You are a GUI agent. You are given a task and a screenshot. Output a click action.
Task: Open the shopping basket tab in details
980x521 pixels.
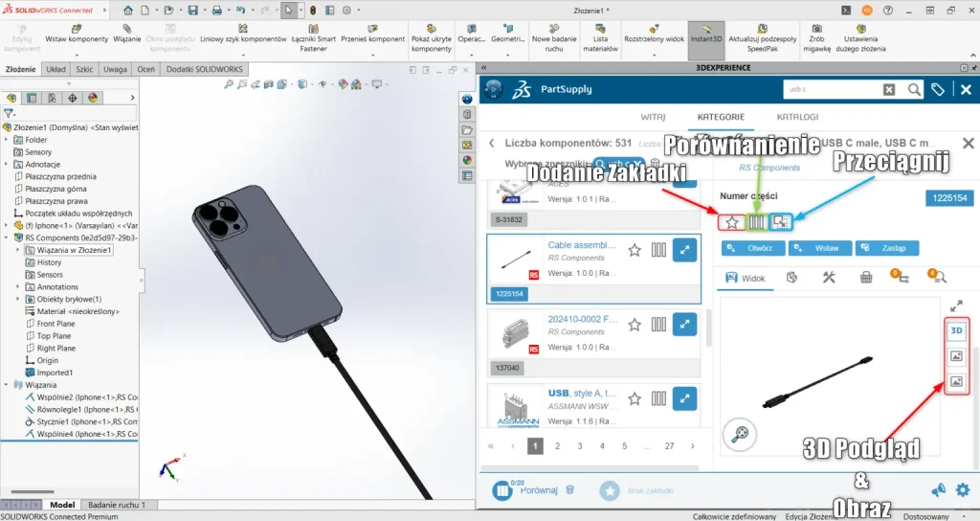pyautogui.click(x=865, y=277)
